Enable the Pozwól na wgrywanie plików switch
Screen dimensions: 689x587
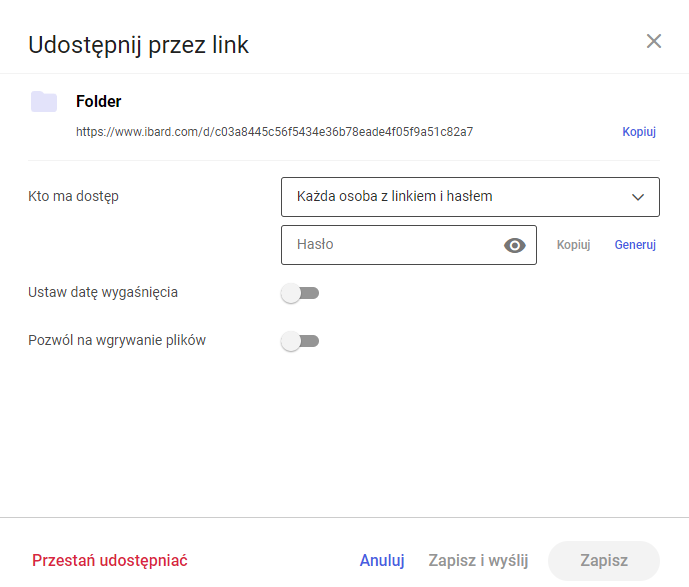300,341
